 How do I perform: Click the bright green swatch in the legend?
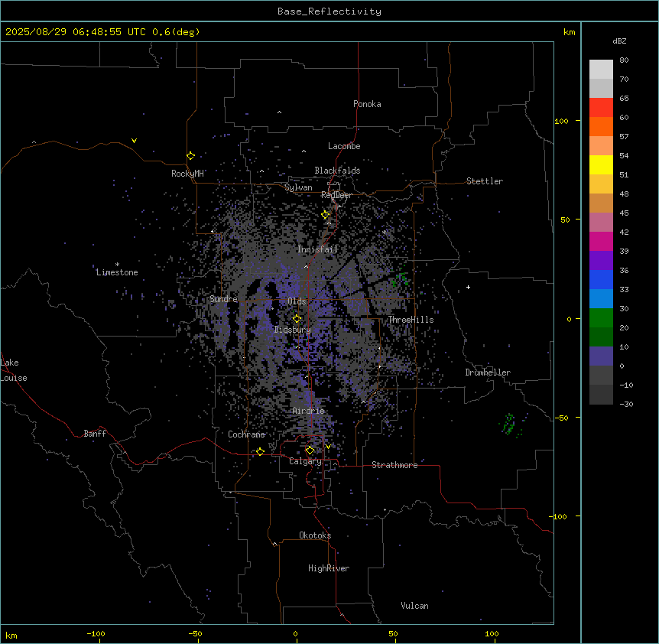tap(601, 318)
